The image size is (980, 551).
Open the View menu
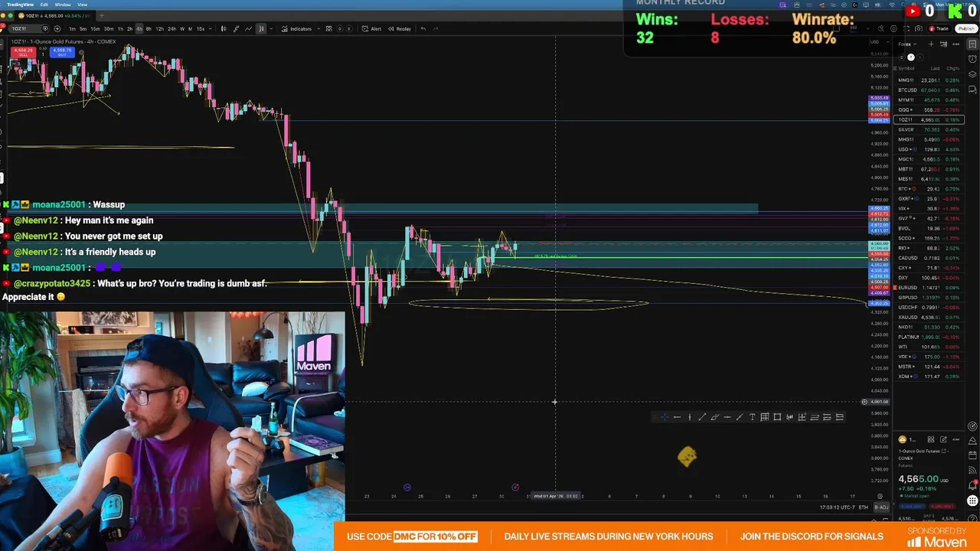[x=82, y=5]
